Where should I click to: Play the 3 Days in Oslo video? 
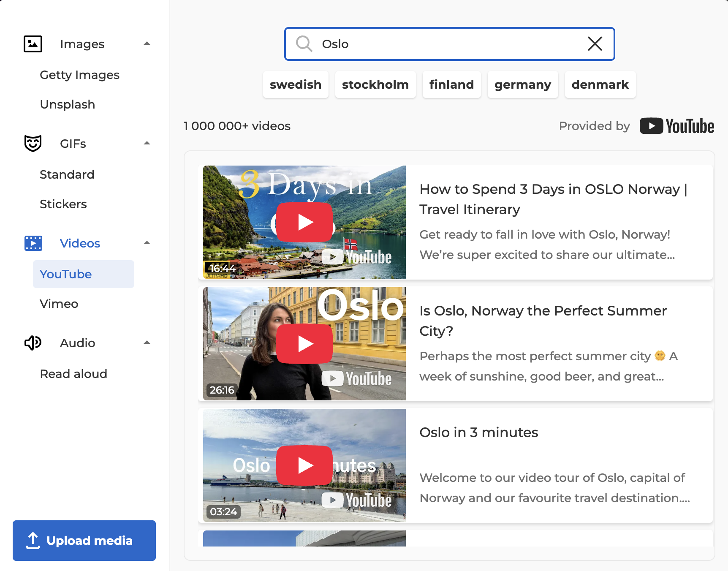tap(304, 222)
